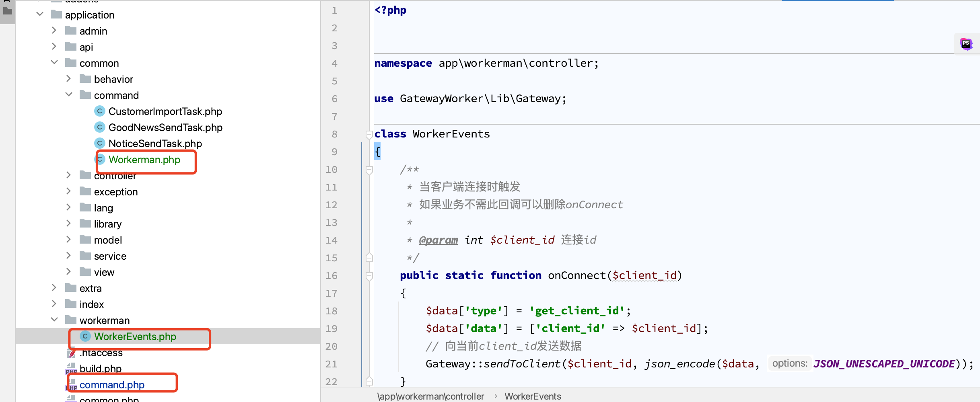Screen dimensions: 980x402
Task: Click the options: inlay hint on line 21
Action: [789, 363]
